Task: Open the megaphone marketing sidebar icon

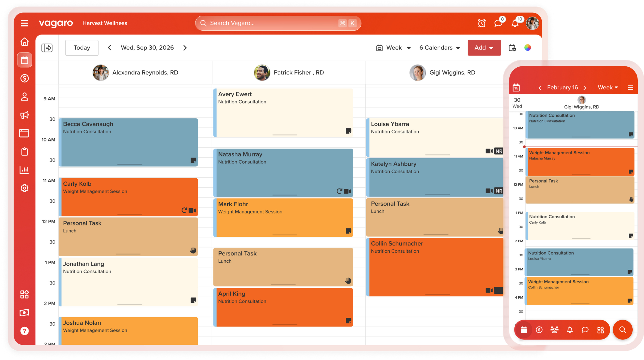Action: (x=24, y=115)
